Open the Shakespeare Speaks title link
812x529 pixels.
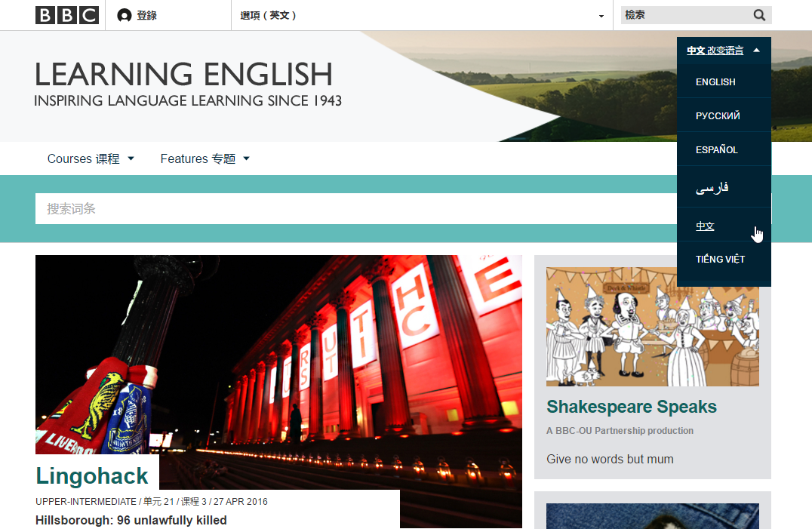pyautogui.click(x=632, y=407)
